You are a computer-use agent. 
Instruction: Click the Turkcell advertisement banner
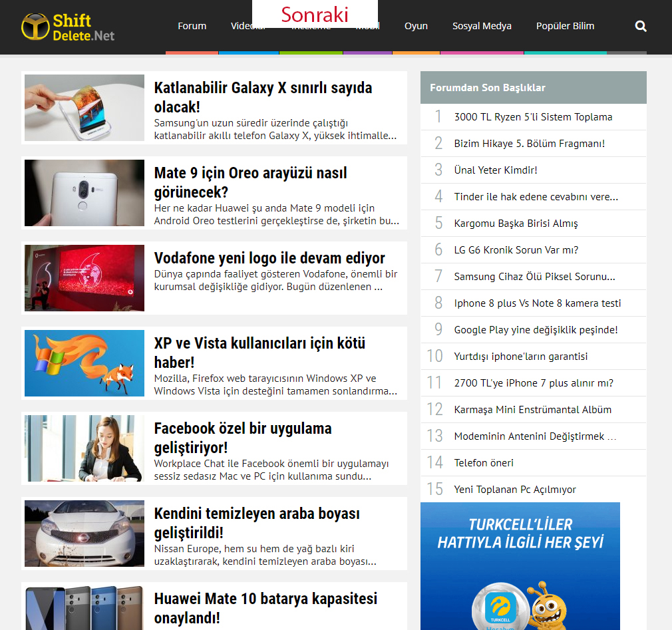[520, 566]
